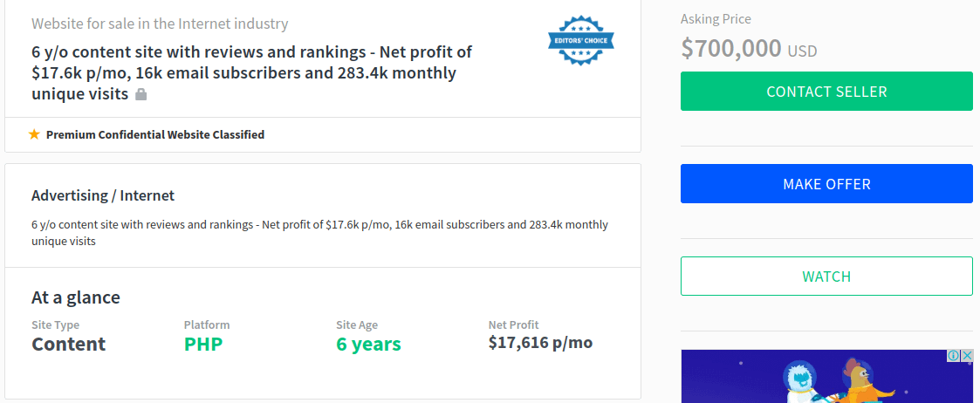Click the gold star premium icon
This screenshot has height=403, width=980.
coord(34,134)
